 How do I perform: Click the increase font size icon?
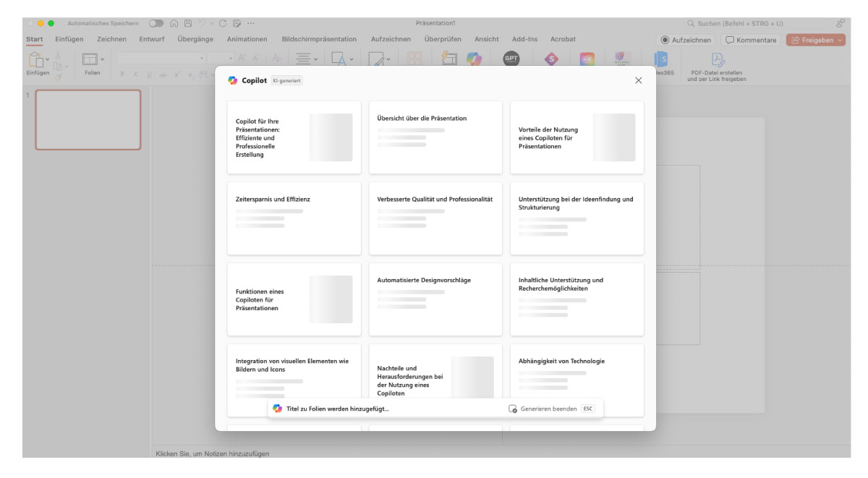pyautogui.click(x=242, y=58)
